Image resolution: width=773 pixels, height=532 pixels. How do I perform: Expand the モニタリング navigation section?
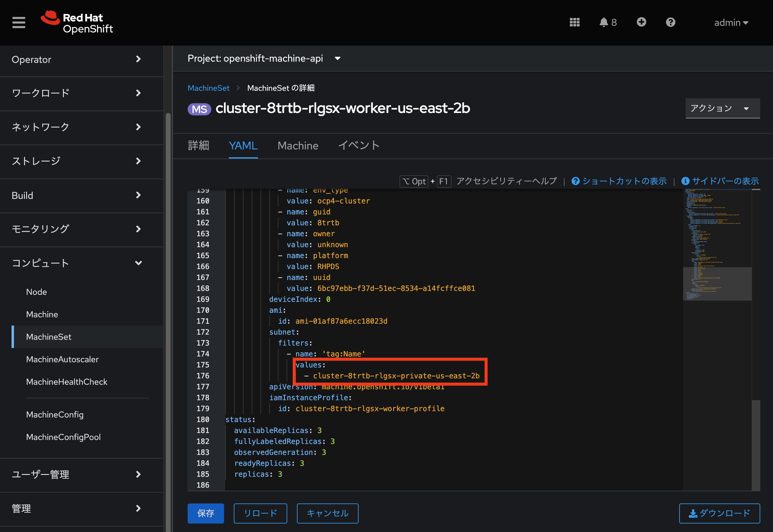(x=82, y=229)
